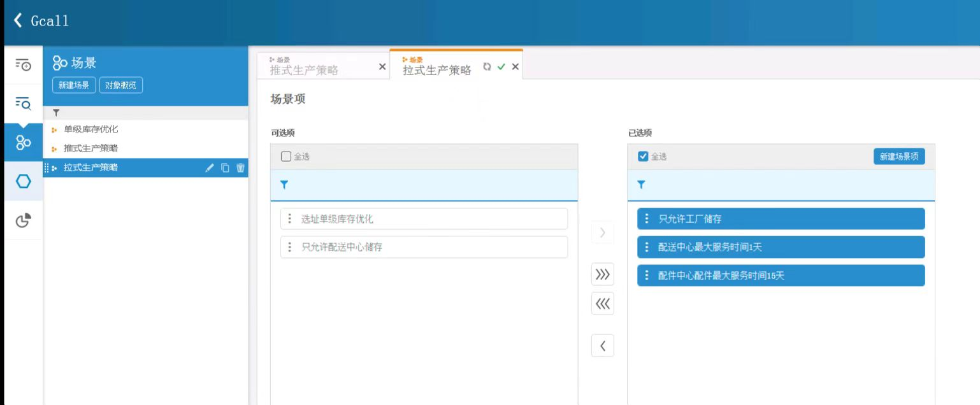This screenshot has height=405, width=980.
Task: Check the 全选 checkbox under 可选项
Action: click(x=286, y=157)
